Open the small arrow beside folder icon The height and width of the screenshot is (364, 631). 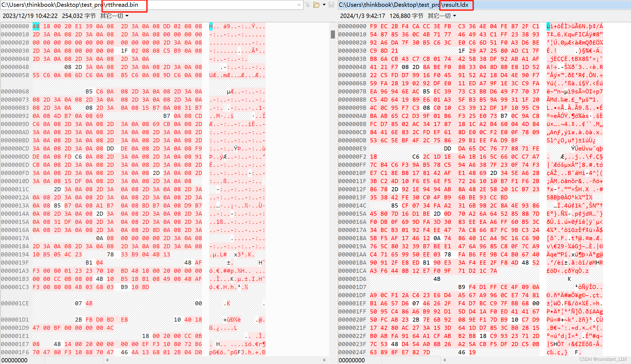click(x=324, y=5)
